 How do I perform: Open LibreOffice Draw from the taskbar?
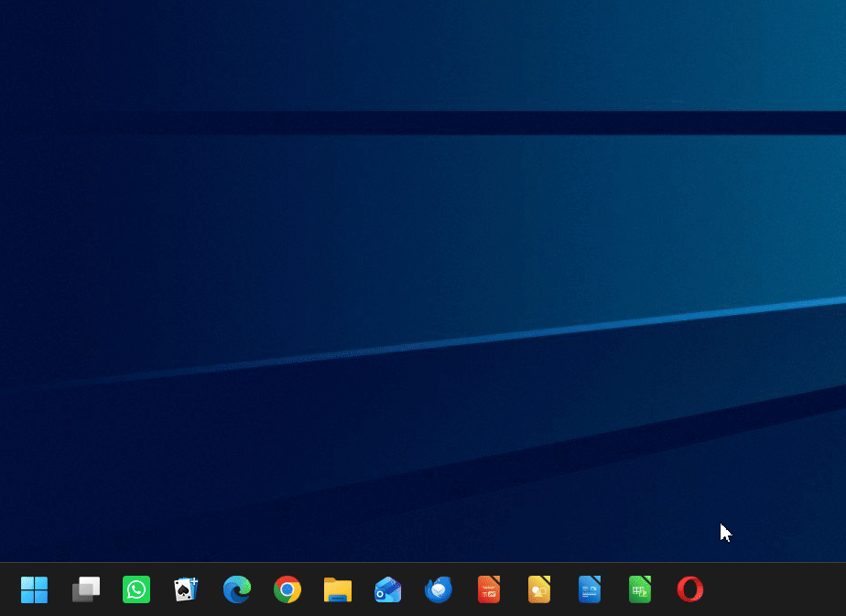(x=539, y=589)
